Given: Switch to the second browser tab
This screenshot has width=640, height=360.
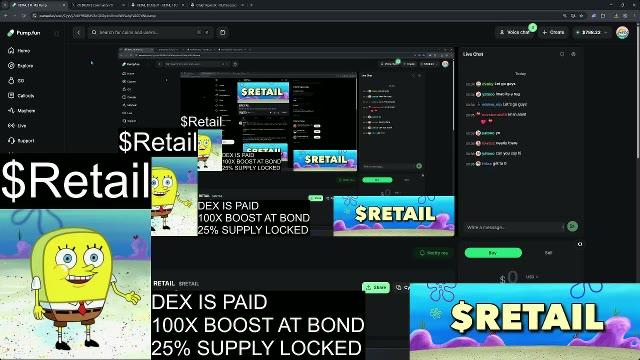Looking at the screenshot, I should (98, 5).
